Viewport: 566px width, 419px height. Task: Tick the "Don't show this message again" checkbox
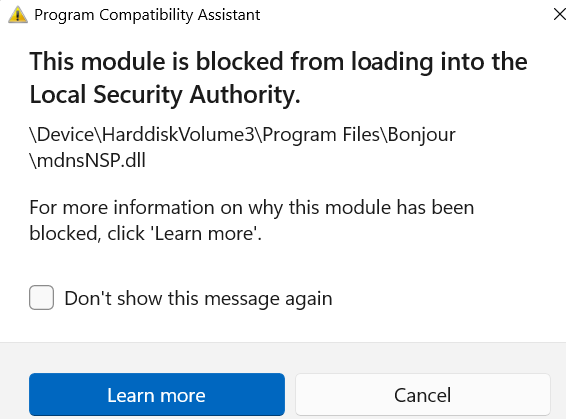pyautogui.click(x=42, y=298)
